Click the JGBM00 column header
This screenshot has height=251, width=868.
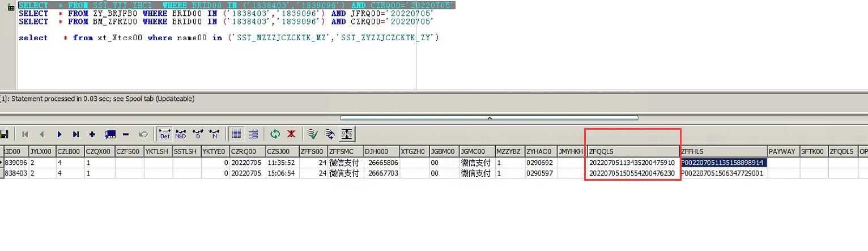(444, 152)
